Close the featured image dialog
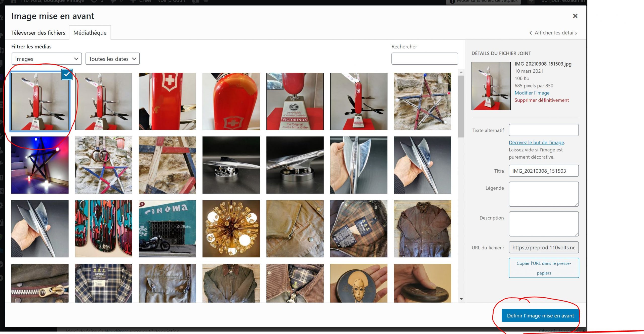644x334 pixels. (x=575, y=16)
